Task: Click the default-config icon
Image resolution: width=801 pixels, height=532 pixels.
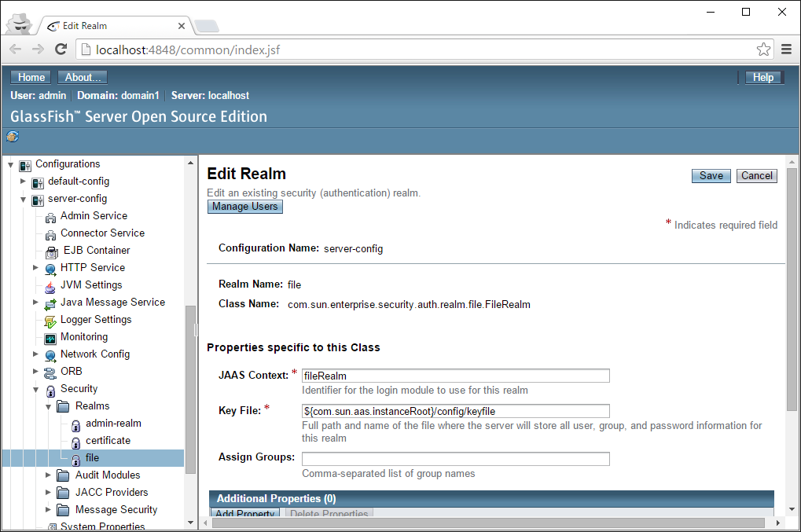Action: click(x=38, y=183)
